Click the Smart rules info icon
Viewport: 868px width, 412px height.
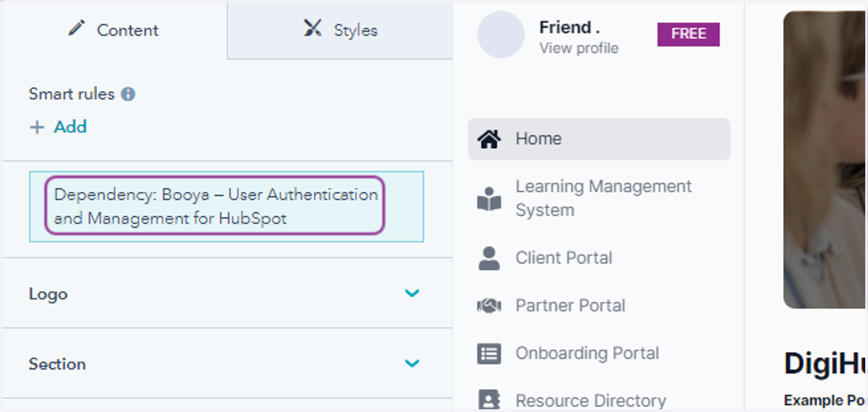[128, 94]
